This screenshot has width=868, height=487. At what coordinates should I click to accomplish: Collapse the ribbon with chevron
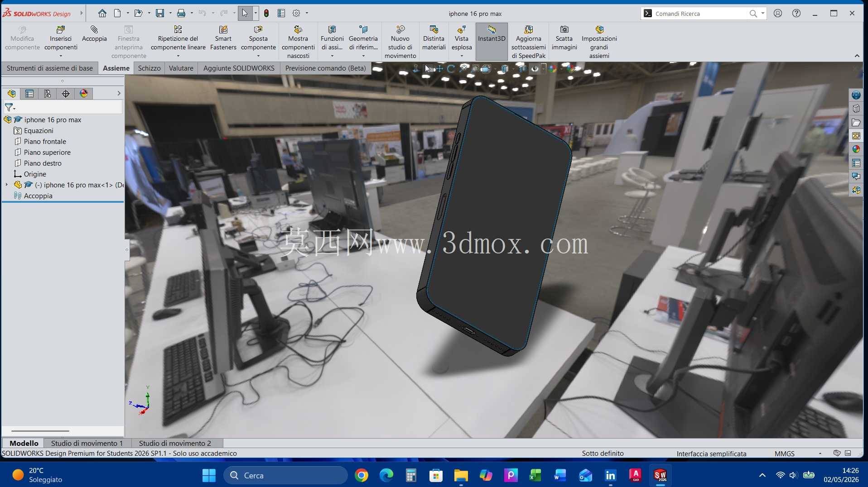click(x=857, y=56)
